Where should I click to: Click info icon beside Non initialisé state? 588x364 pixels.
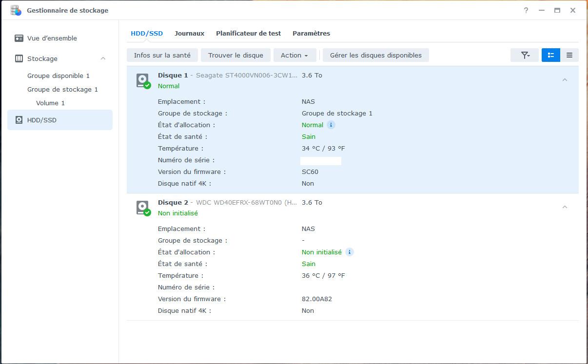(350, 252)
